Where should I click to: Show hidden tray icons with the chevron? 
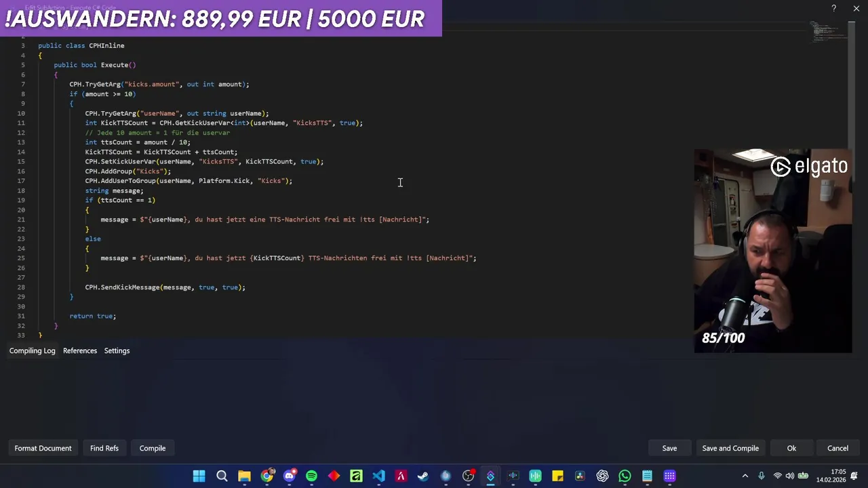745,476
